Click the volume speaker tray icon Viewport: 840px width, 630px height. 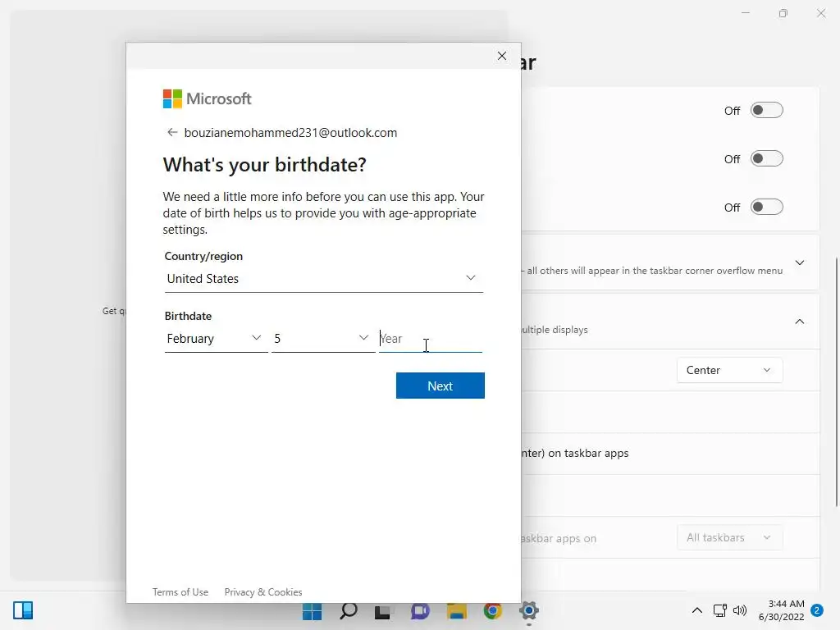click(x=740, y=610)
